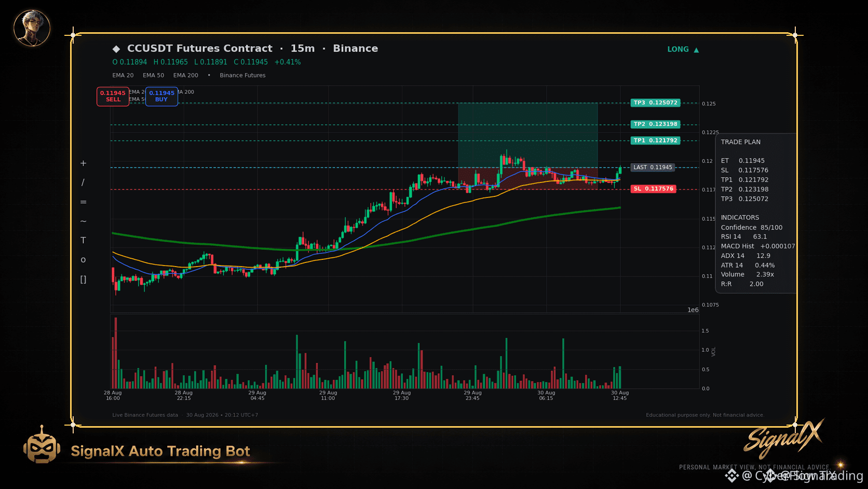
Task: Click the H 0.11965 high value
Action: 171,62
